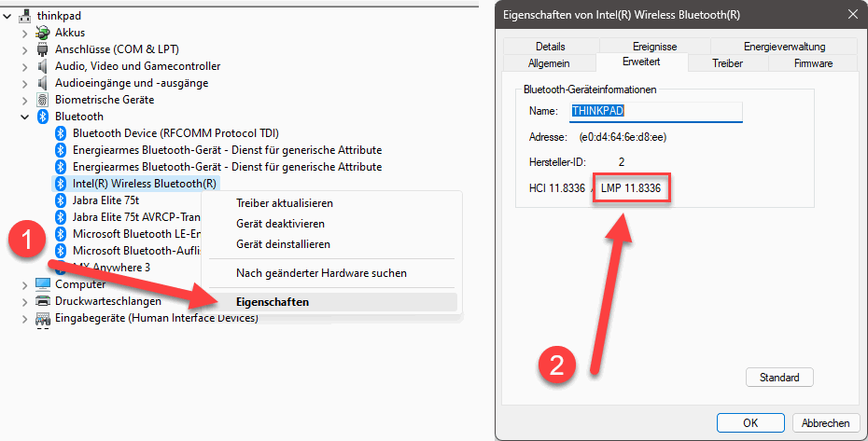Click the address value e0:d4:64:6e:d8:ee

coord(623,137)
